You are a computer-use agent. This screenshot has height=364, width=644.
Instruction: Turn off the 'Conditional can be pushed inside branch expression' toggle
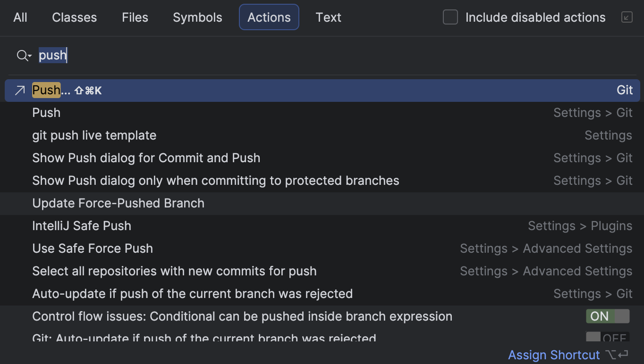pyautogui.click(x=608, y=316)
